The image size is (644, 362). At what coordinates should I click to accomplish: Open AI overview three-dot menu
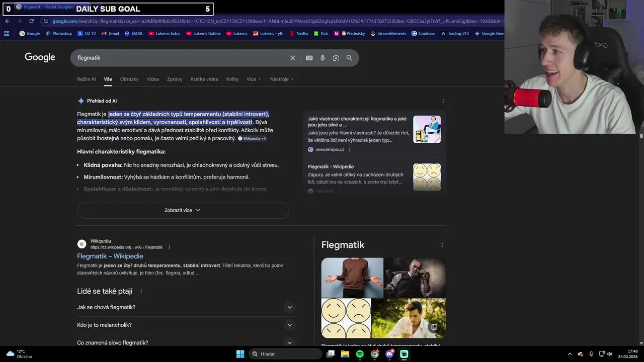pyautogui.click(x=443, y=101)
